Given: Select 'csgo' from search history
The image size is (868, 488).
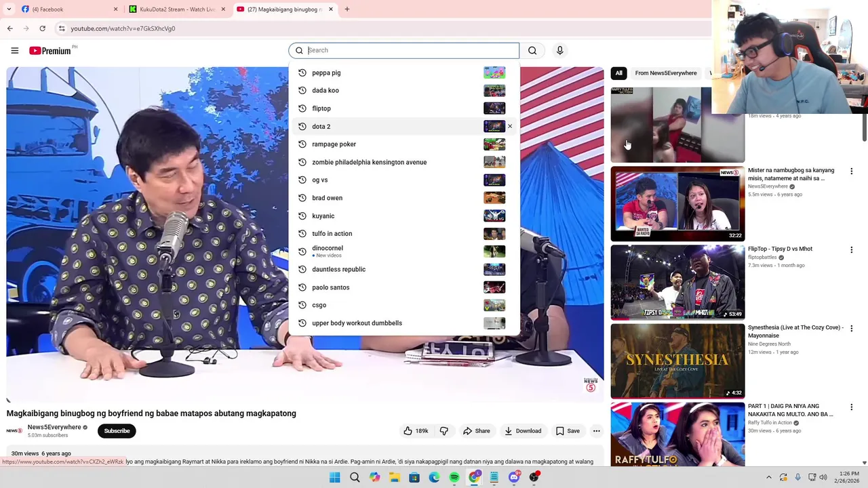Looking at the screenshot, I should [404, 305].
